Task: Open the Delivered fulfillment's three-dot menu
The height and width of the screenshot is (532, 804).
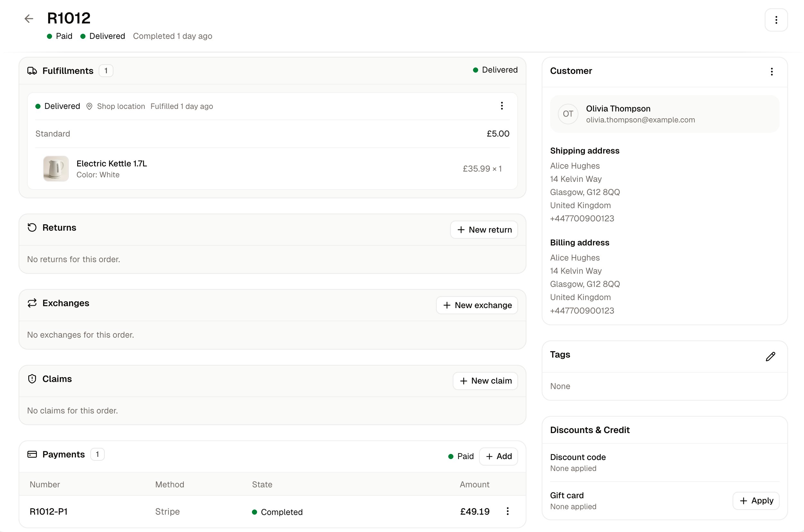Action: (502, 106)
